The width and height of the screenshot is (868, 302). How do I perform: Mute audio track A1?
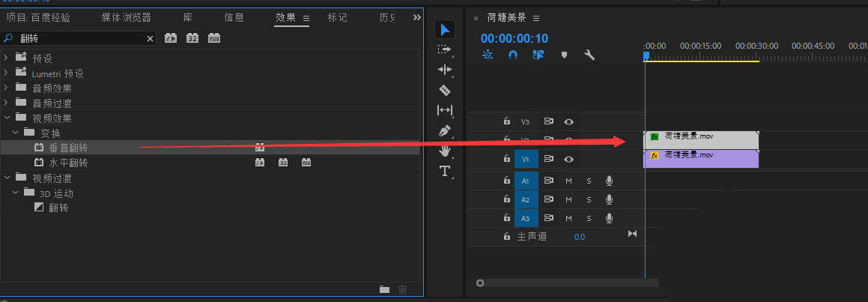tap(568, 181)
